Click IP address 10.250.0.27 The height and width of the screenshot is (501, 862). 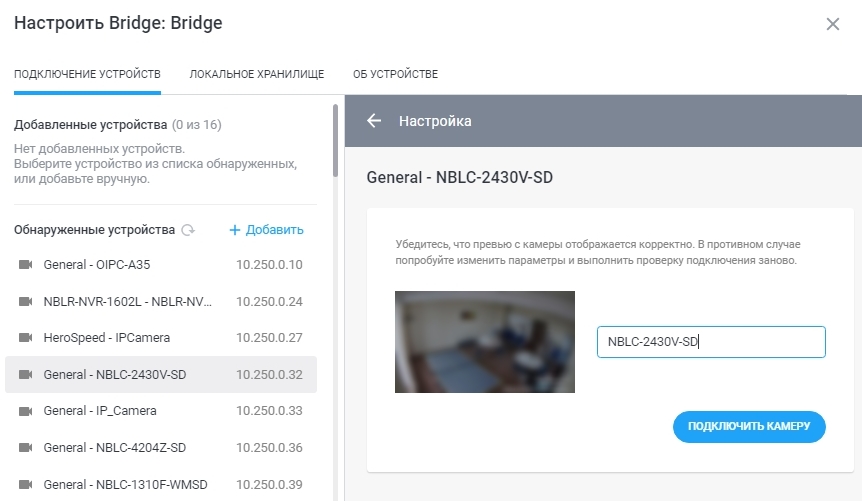269,338
